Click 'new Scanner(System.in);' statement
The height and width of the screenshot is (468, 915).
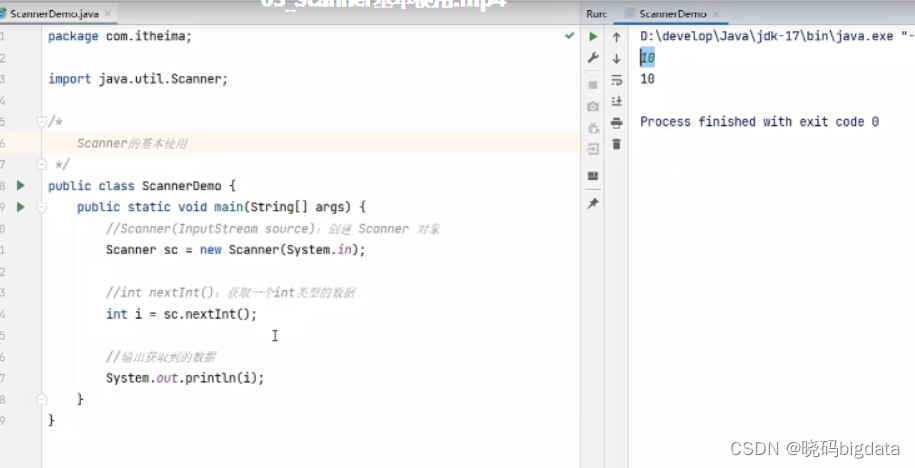pos(282,250)
